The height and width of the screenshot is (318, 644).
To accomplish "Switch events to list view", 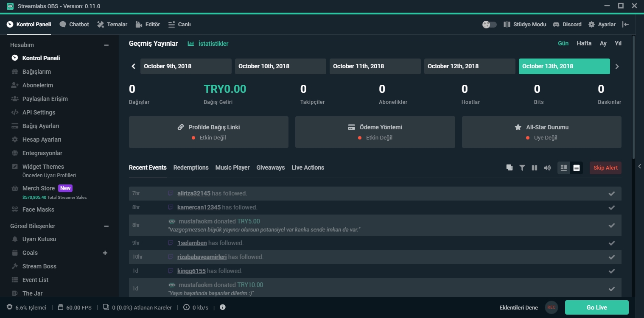I will click(577, 168).
